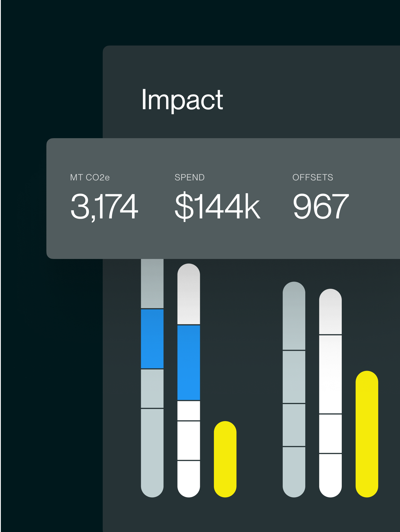Viewport: 400px width, 532px height.
Task: Select the 967 offsets value
Action: click(321, 206)
